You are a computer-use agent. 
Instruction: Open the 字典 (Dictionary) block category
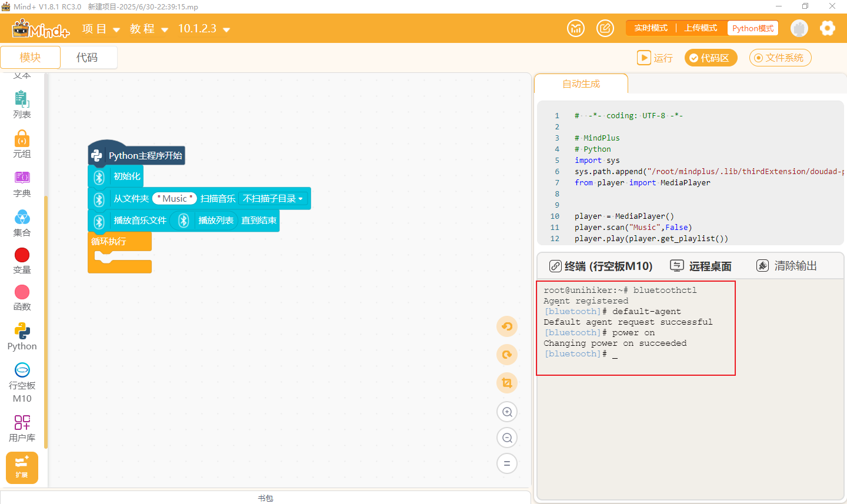click(x=22, y=183)
